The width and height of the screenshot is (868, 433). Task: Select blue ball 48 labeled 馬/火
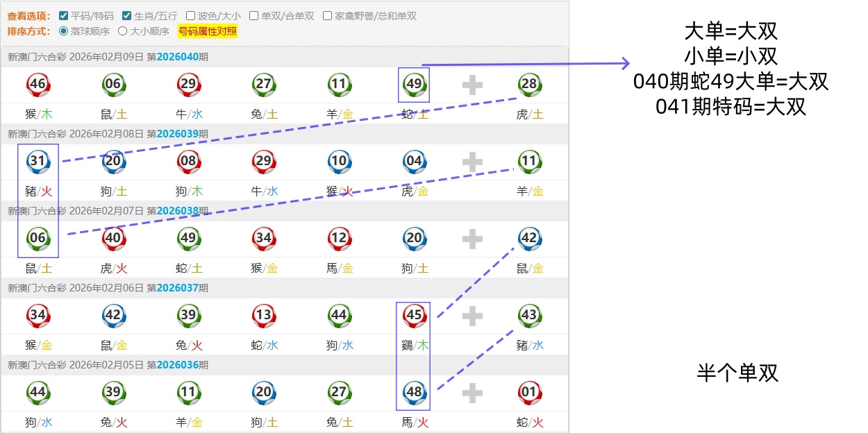click(414, 393)
